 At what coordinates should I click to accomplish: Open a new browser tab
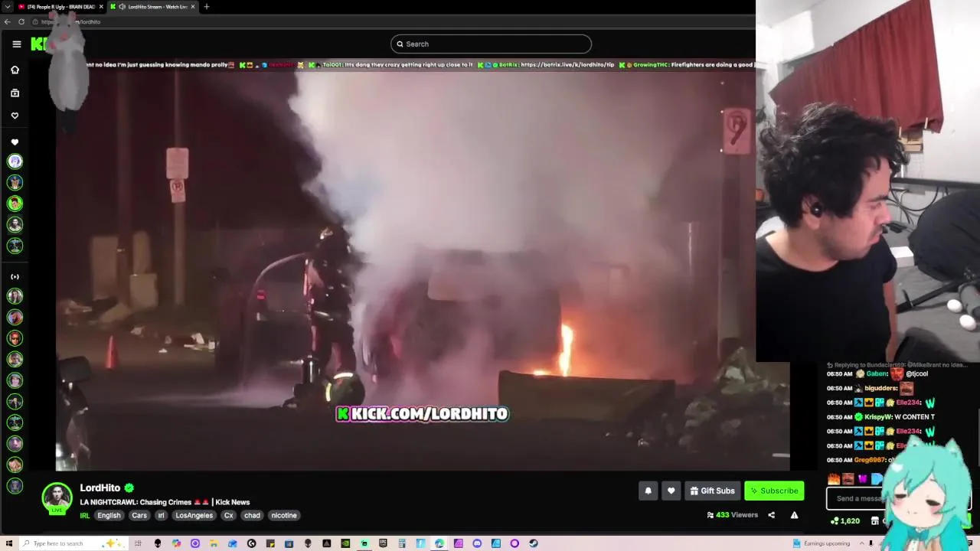click(206, 7)
